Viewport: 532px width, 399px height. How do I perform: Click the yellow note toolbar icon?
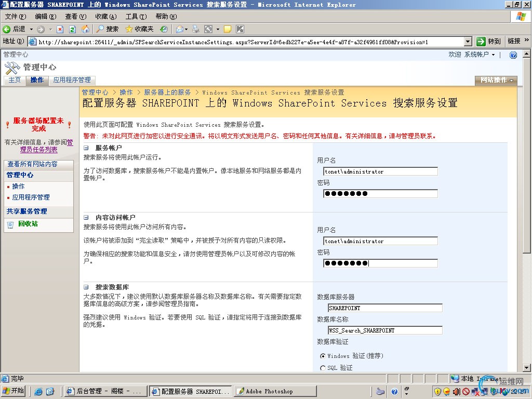tap(228, 29)
